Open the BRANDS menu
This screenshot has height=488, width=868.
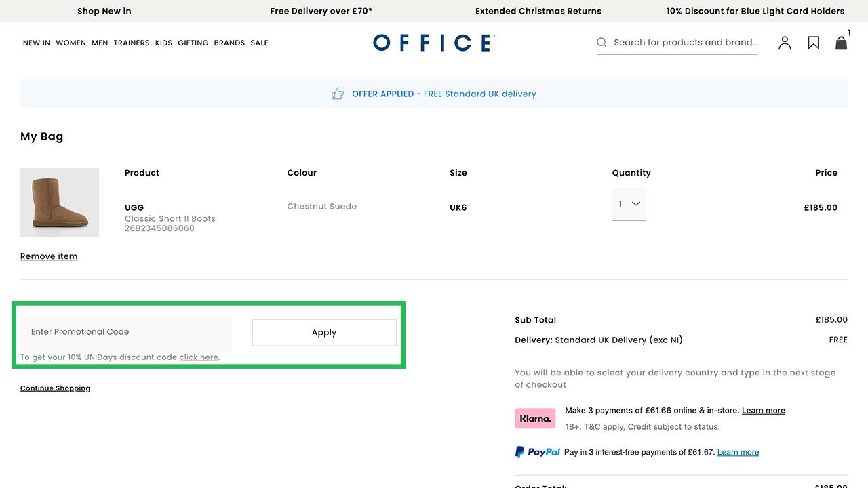pyautogui.click(x=229, y=43)
